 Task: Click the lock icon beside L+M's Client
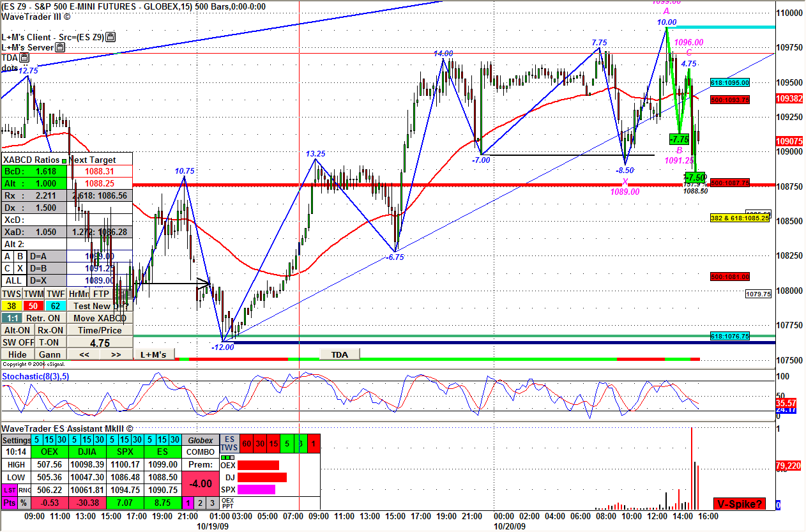[111, 38]
